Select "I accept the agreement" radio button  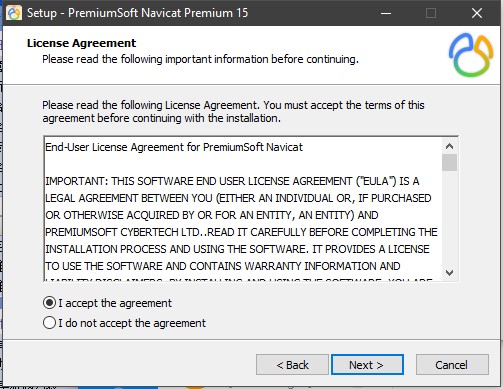click(x=49, y=303)
